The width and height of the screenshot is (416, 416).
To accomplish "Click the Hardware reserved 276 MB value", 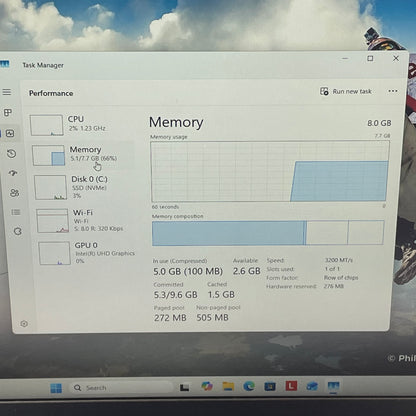I will tap(334, 286).
